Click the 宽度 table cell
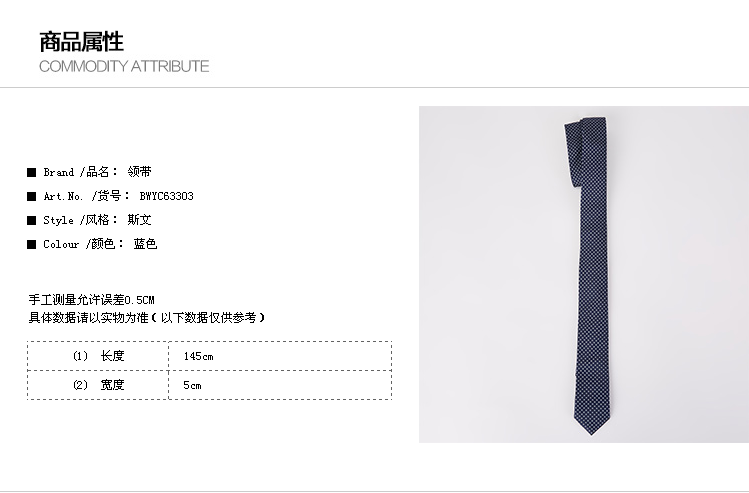 (98, 385)
